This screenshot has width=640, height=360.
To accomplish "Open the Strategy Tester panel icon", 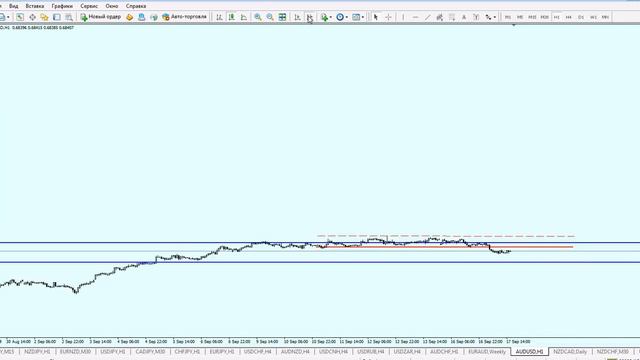I will [x=69, y=17].
